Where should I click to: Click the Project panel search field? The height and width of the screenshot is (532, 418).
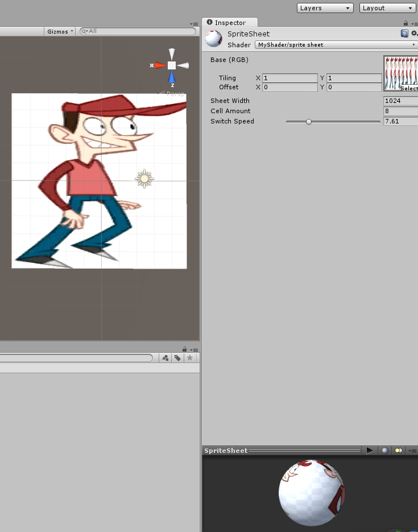[76, 358]
